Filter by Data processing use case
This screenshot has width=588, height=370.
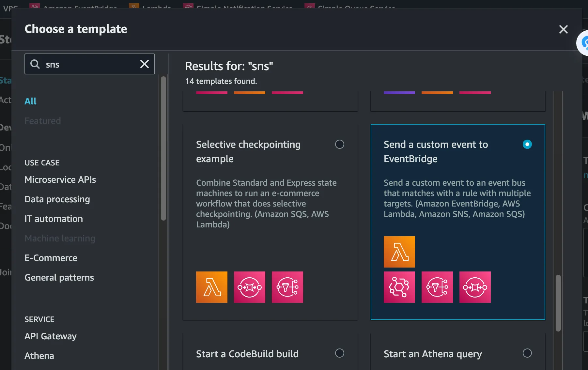click(x=57, y=199)
